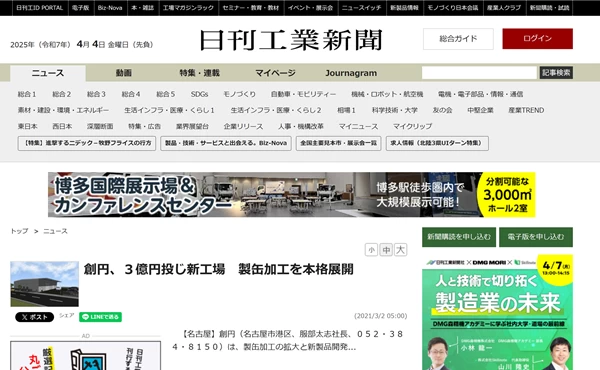Click the 求人情報 北陸3県UIターン特集 button
Viewport: 600px width, 370px height.
(x=437, y=143)
